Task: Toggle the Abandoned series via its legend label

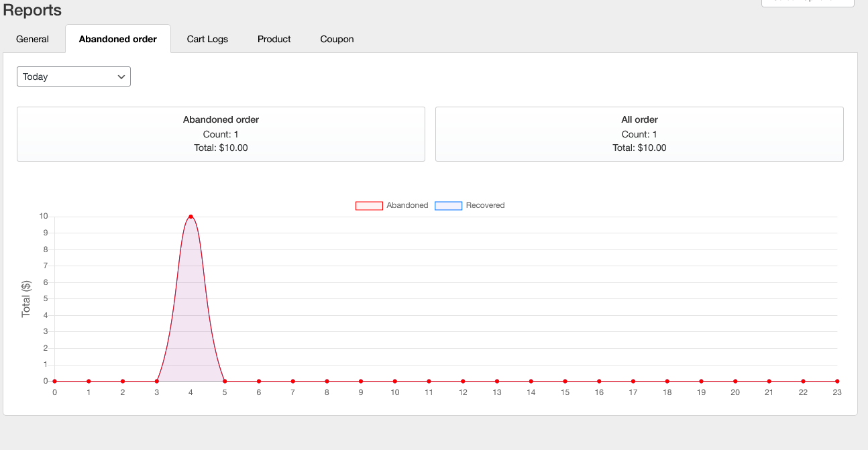Action: pos(407,205)
